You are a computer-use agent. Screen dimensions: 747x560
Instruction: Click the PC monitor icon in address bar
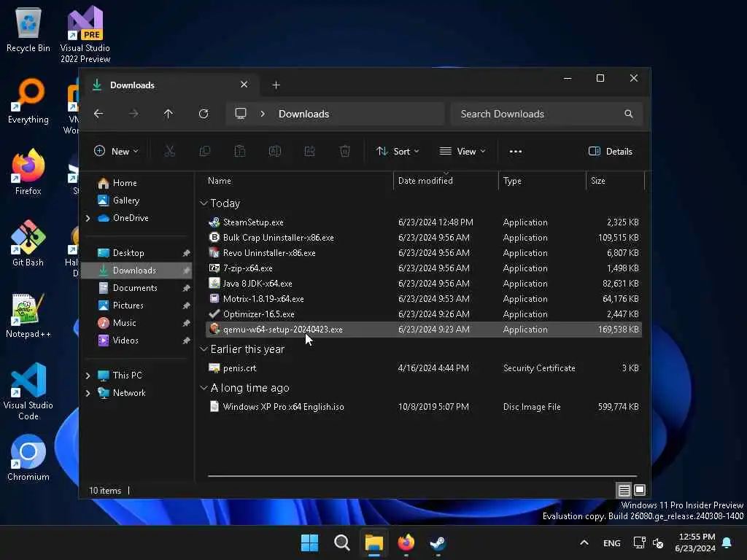click(x=241, y=113)
